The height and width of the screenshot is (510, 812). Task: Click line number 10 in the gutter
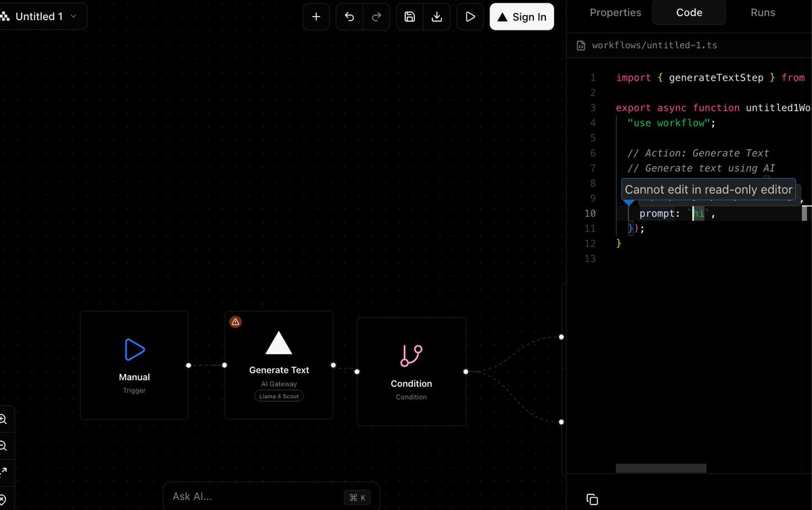[590, 213]
